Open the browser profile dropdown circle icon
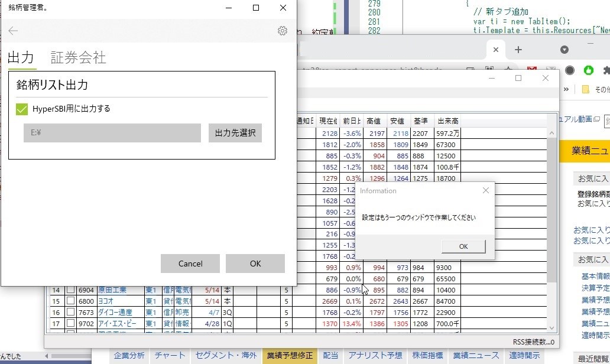This screenshot has height=364, width=610. click(564, 50)
